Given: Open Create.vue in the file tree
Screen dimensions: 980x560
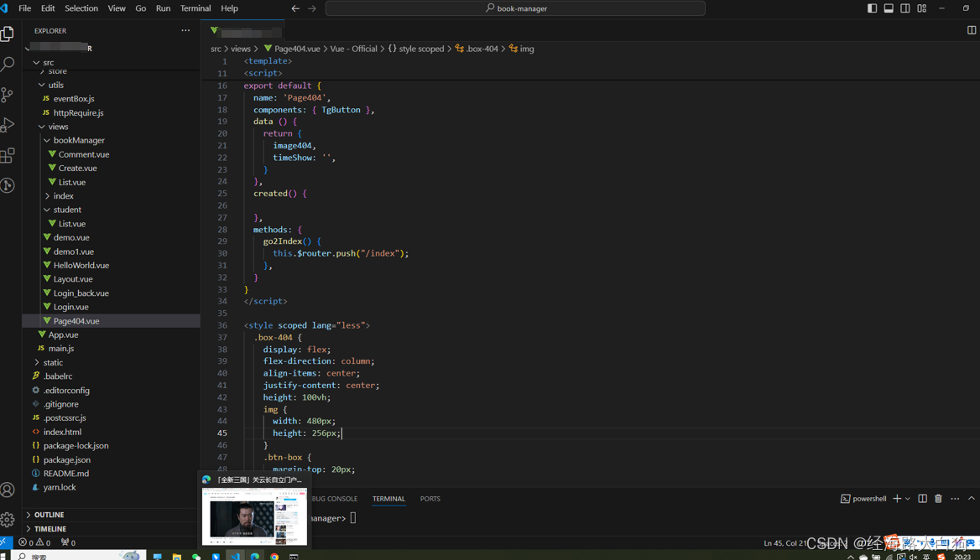Looking at the screenshot, I should [x=77, y=168].
